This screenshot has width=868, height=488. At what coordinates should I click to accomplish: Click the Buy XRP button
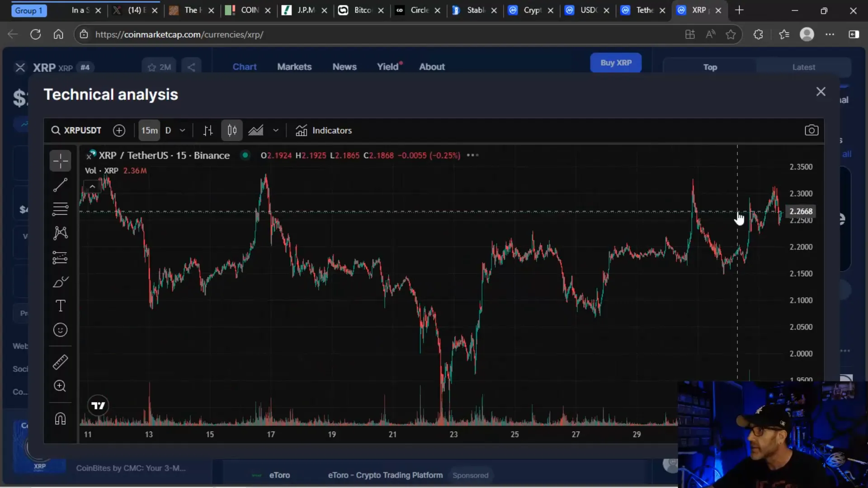coord(616,63)
